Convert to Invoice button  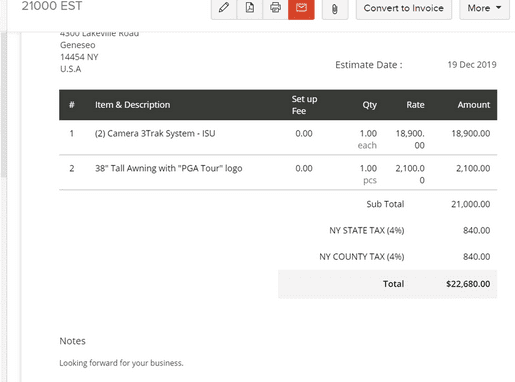[x=404, y=8]
